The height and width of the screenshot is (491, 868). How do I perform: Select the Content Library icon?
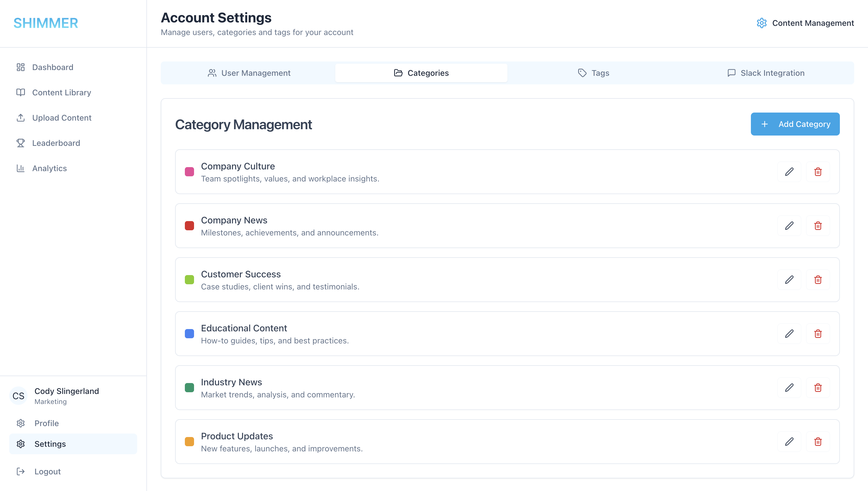click(21, 92)
